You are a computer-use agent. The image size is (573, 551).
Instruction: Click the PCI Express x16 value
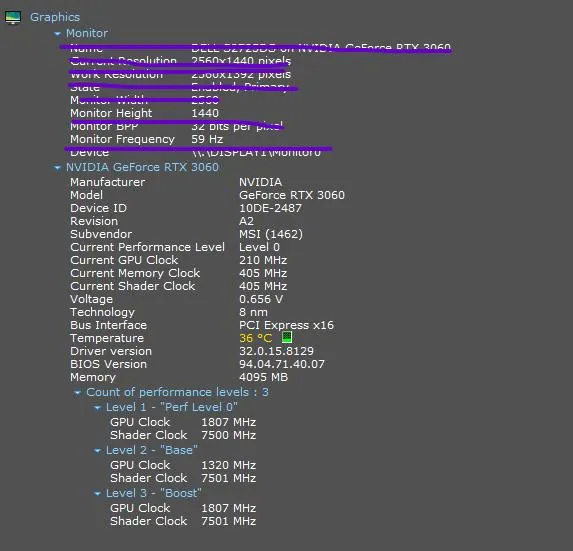(x=286, y=325)
